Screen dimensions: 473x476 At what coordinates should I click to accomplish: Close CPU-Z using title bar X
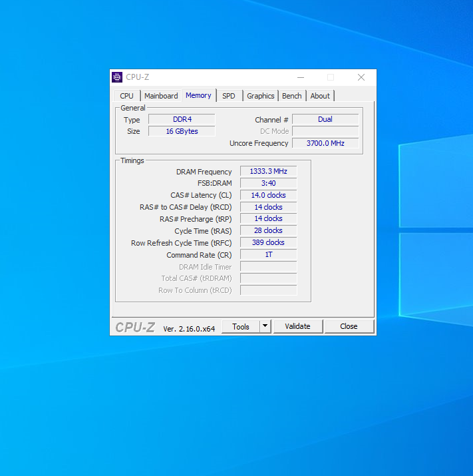pos(361,77)
